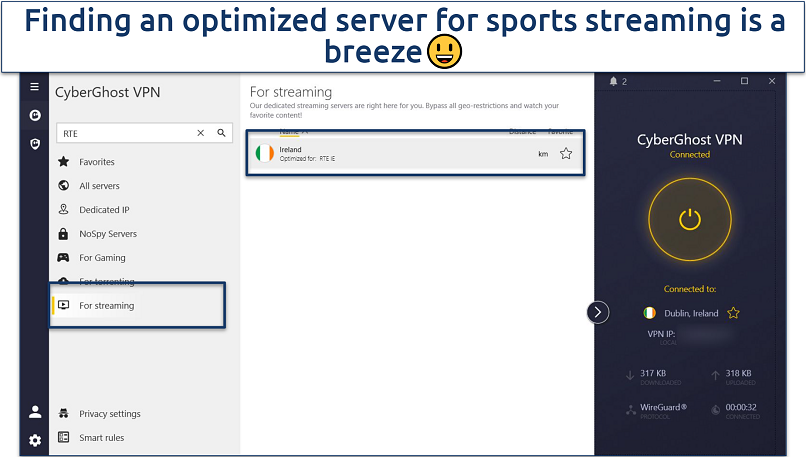Image resolution: width=806 pixels, height=457 pixels.
Task: Click the km distance value in Ireland row
Action: (x=543, y=154)
